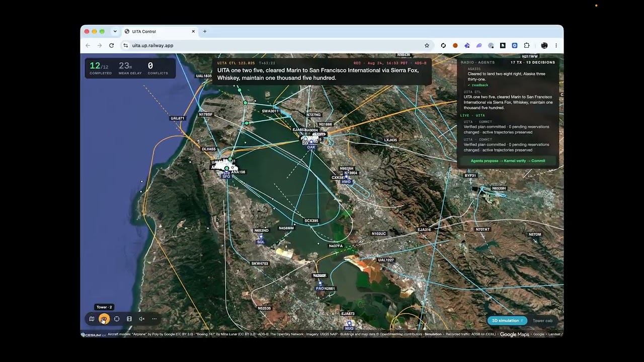Select aircraft label N707AT

coord(482,229)
